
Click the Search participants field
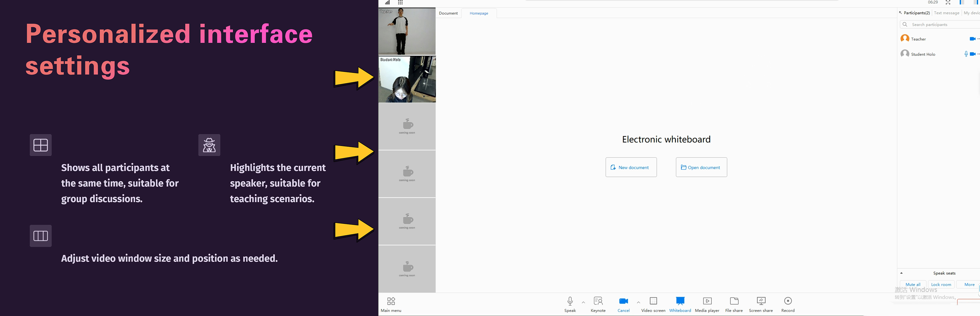[940, 25]
